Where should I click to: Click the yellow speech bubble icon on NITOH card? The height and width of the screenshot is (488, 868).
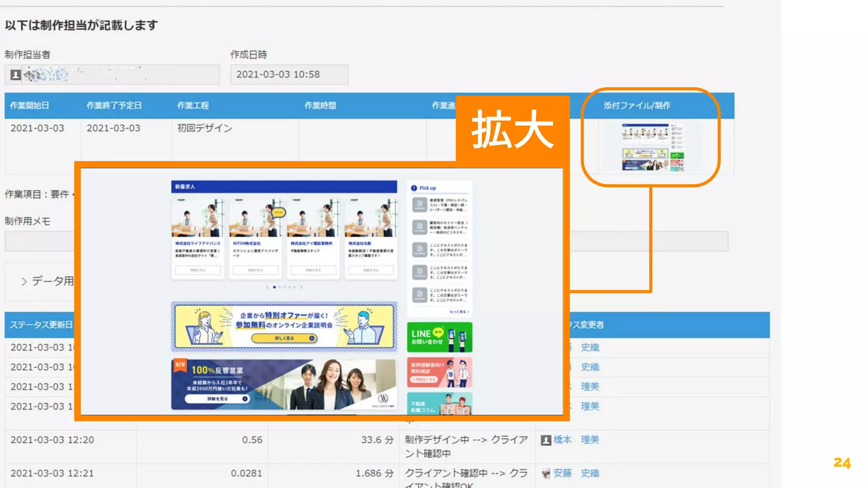[278, 212]
